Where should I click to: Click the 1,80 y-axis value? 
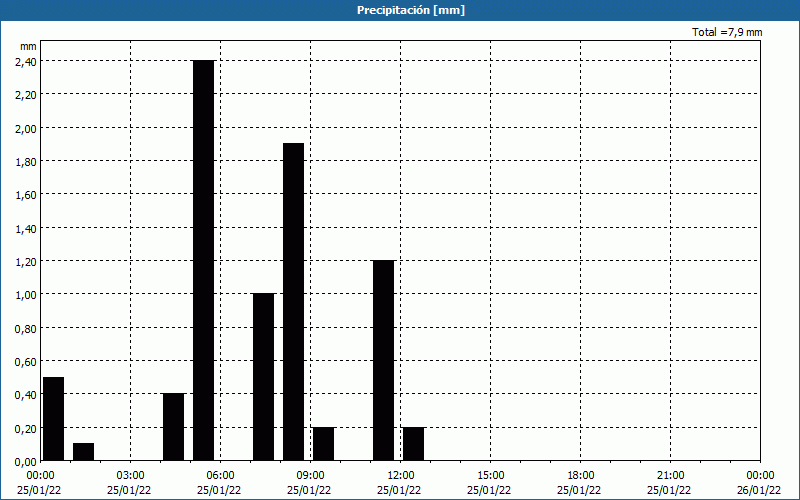(26, 161)
